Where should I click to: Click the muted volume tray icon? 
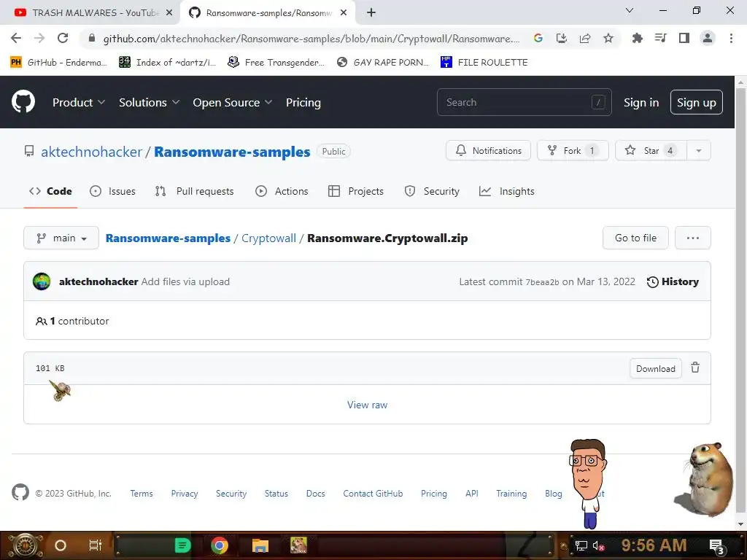pyautogui.click(x=598, y=545)
